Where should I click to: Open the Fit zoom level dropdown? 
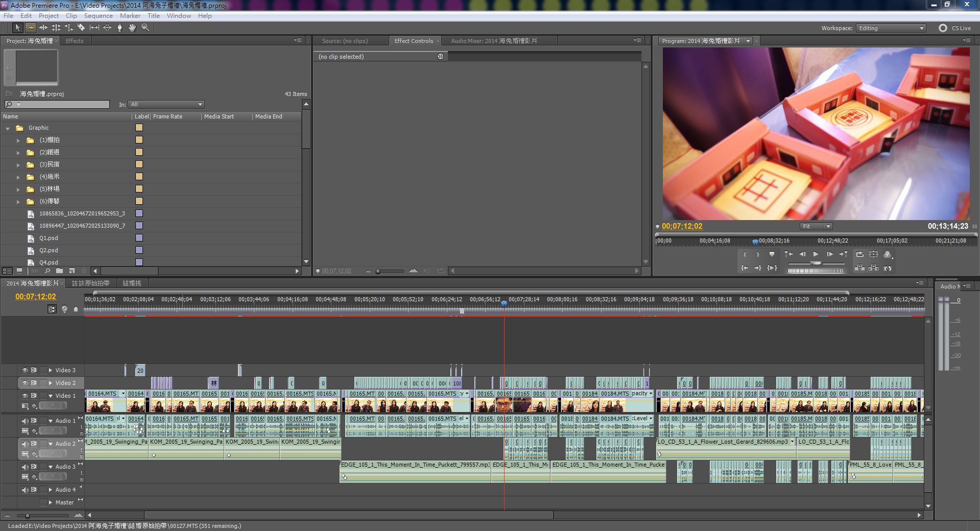pos(816,226)
